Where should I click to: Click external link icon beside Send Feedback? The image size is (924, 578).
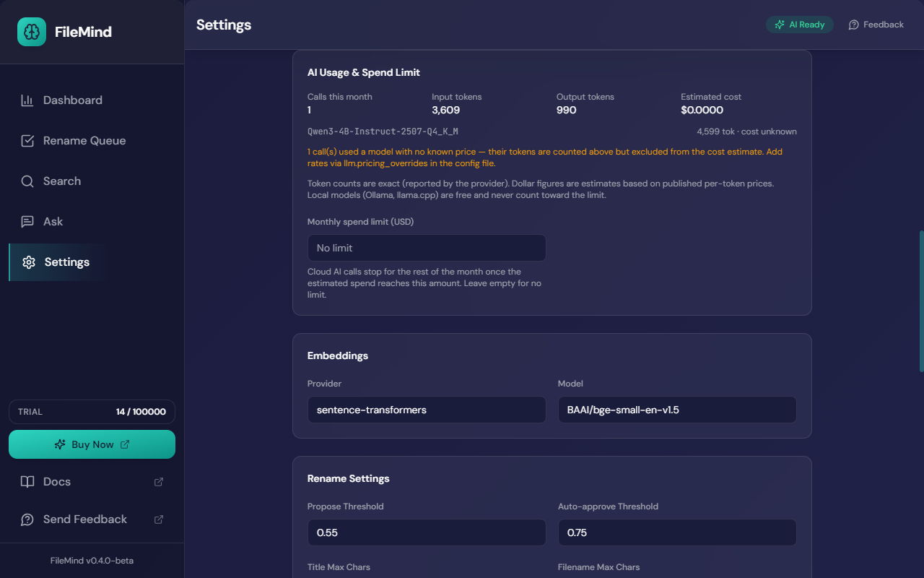[159, 519]
